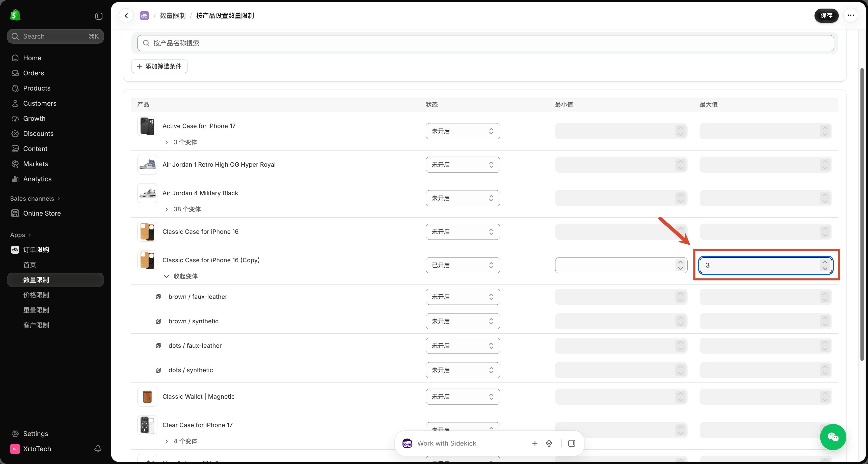Open the dots / synthetic variant link icon
The height and width of the screenshot is (464, 868).
click(x=158, y=370)
